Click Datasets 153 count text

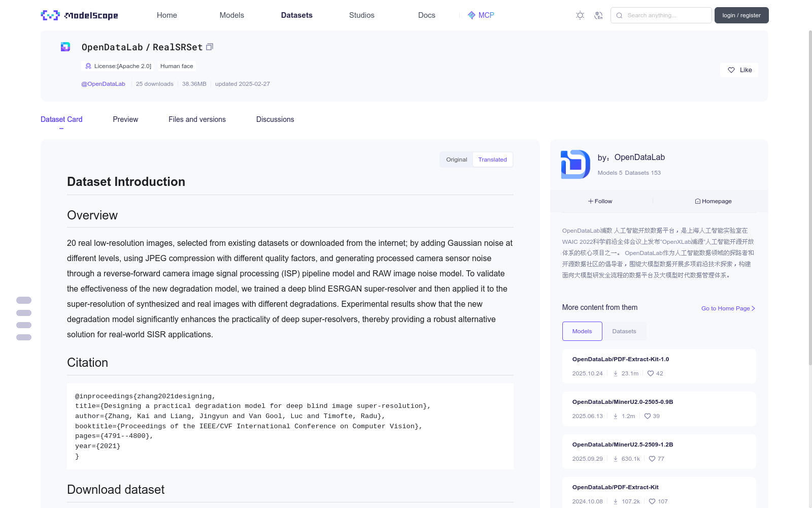click(643, 173)
